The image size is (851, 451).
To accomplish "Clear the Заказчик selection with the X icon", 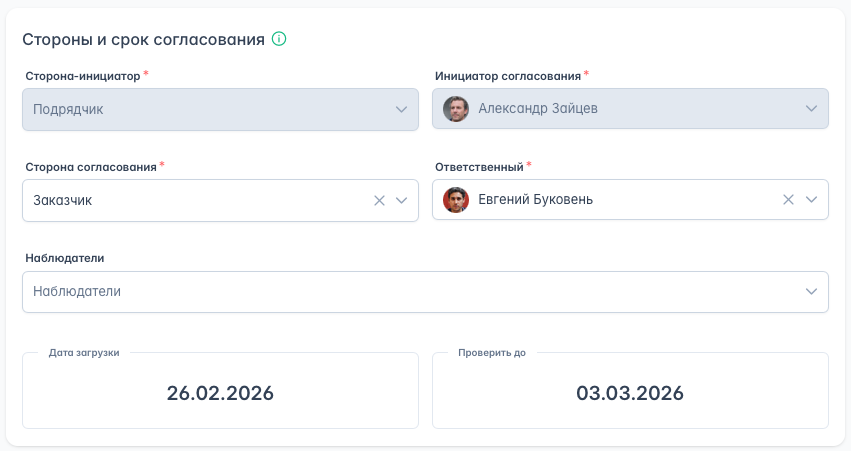I will [x=379, y=200].
